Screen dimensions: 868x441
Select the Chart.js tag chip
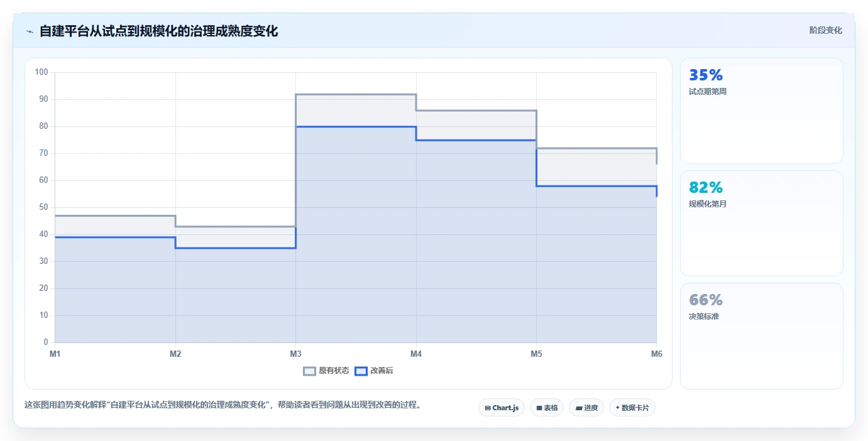click(x=502, y=408)
